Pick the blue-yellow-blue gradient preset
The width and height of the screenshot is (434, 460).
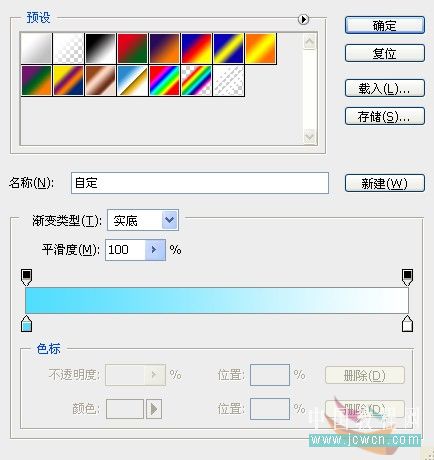[x=228, y=48]
